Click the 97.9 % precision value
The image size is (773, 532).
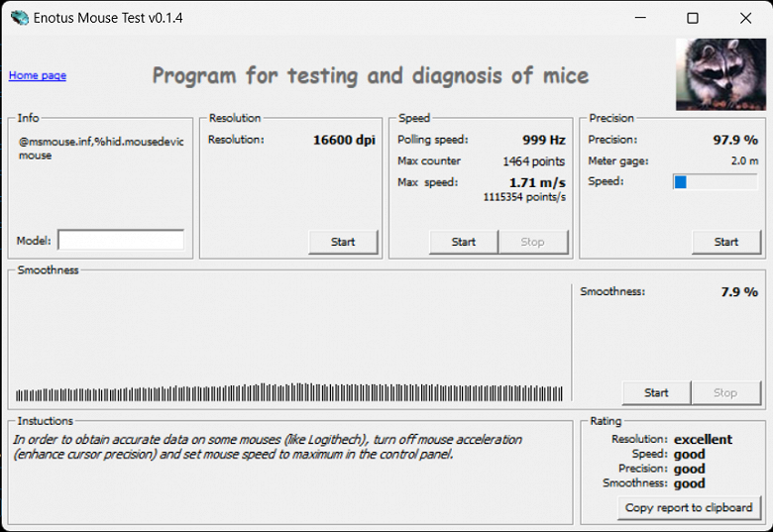click(x=735, y=140)
